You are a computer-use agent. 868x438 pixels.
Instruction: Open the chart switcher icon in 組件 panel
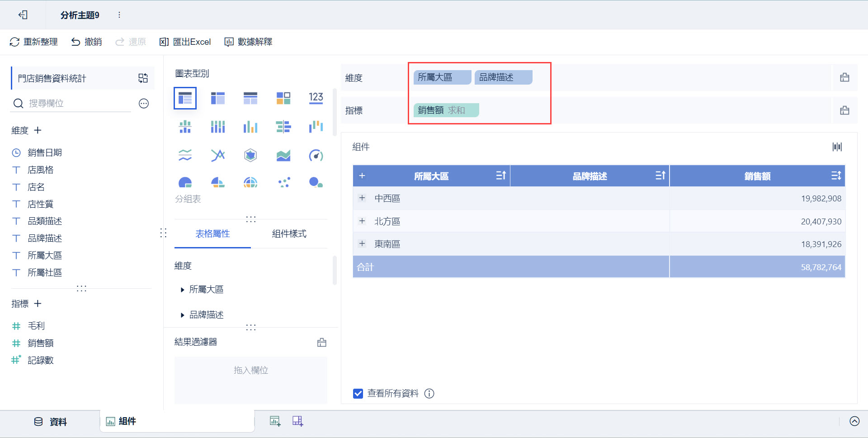click(x=837, y=147)
